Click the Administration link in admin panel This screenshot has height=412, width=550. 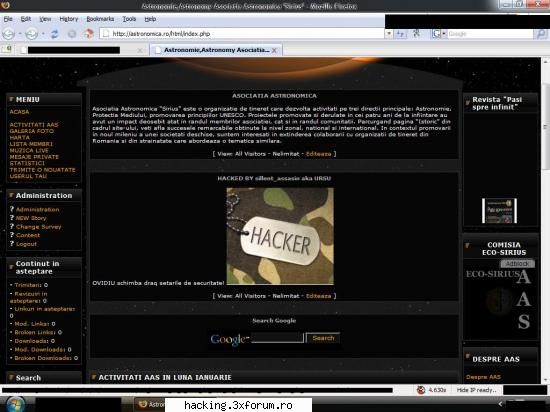click(x=38, y=209)
